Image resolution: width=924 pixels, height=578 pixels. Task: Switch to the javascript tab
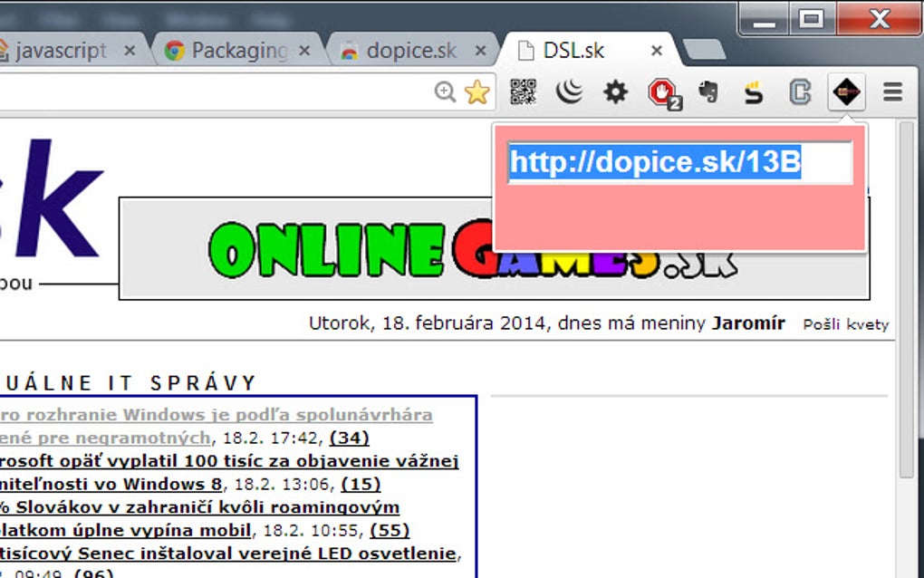tap(61, 51)
